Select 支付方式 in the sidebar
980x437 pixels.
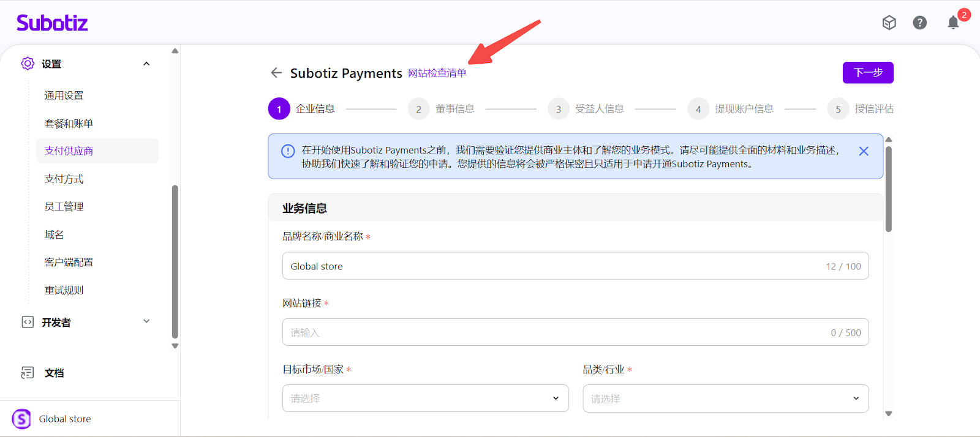pos(64,179)
